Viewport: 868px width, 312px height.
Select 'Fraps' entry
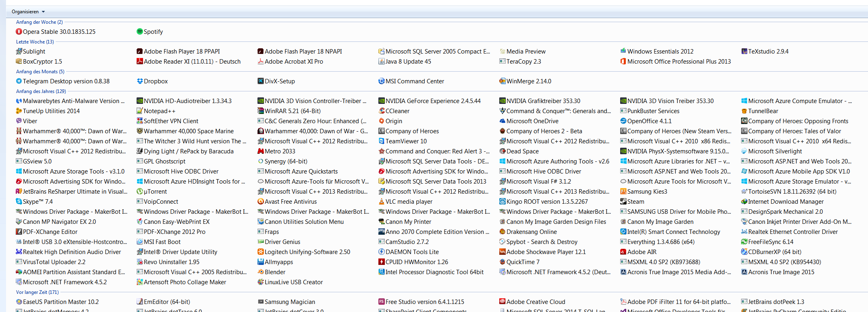[x=268, y=231]
